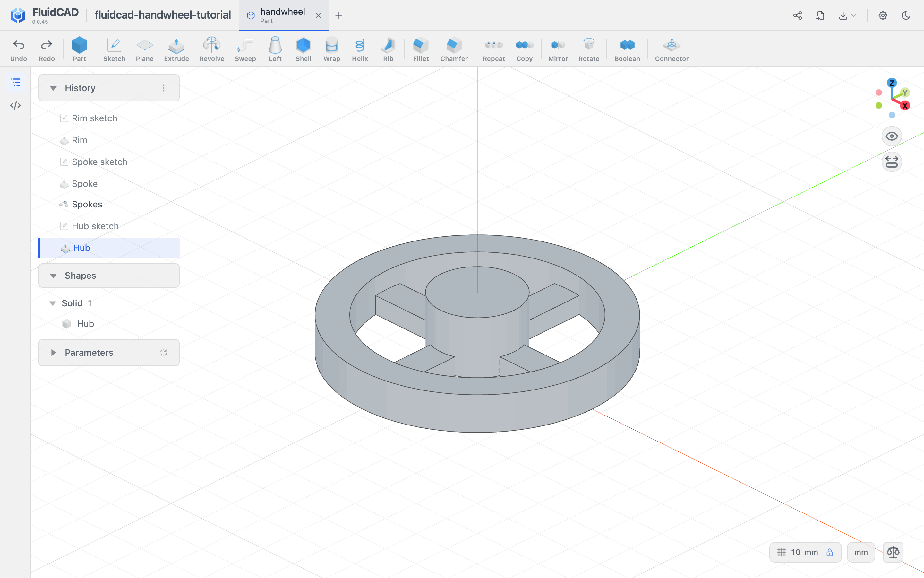Expand the Parameters panel
Screen dimensions: 924x578
click(53, 353)
